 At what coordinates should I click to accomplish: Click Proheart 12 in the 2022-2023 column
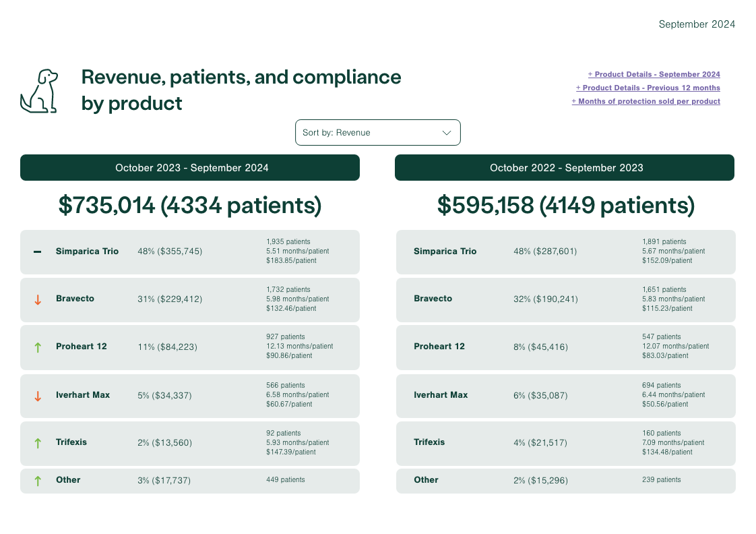(x=439, y=347)
